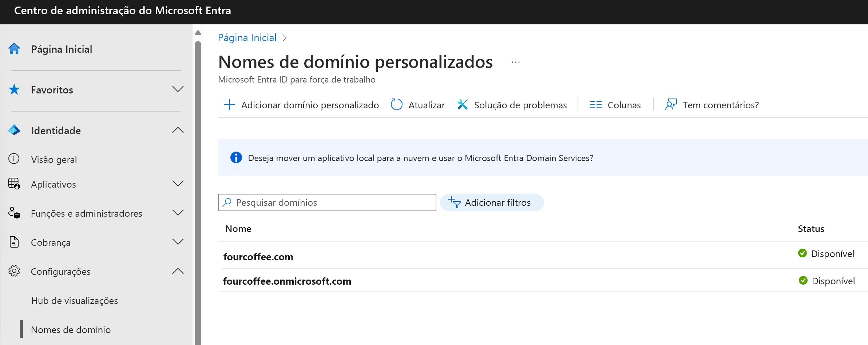Click the magnifier icon in domain search
This screenshot has width=868, height=345.
pos(227,202)
